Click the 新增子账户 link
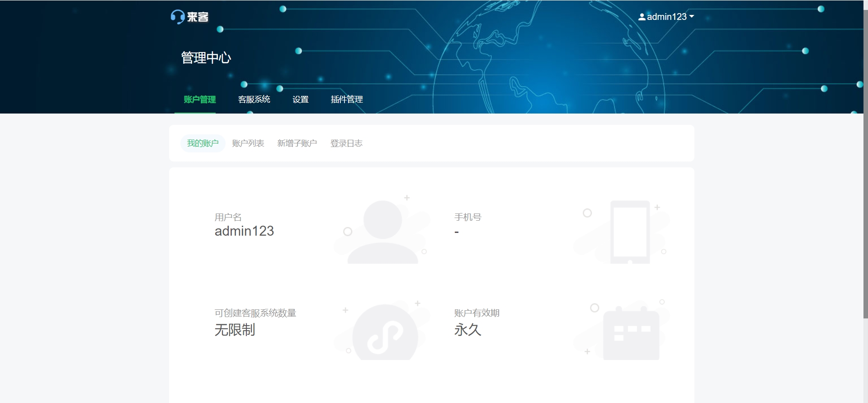The width and height of the screenshot is (868, 403). [x=297, y=143]
